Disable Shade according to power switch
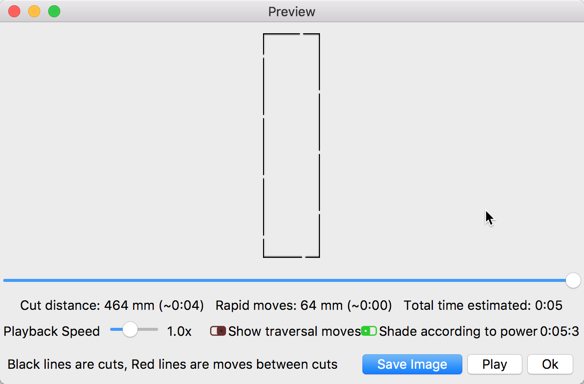This screenshot has height=384, width=584. click(x=369, y=331)
